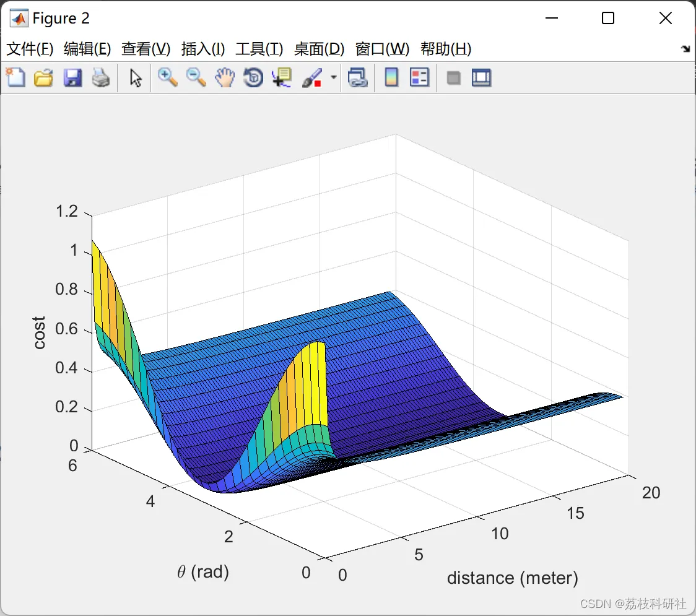This screenshot has width=696, height=616.
Task: Open the 桌面(D) menu
Action: [x=319, y=49]
